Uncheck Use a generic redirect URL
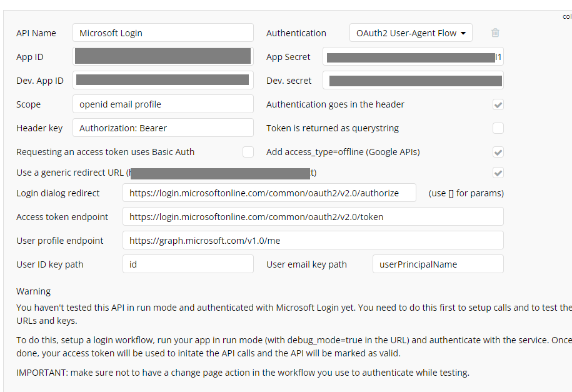572x392 pixels. 498,173
